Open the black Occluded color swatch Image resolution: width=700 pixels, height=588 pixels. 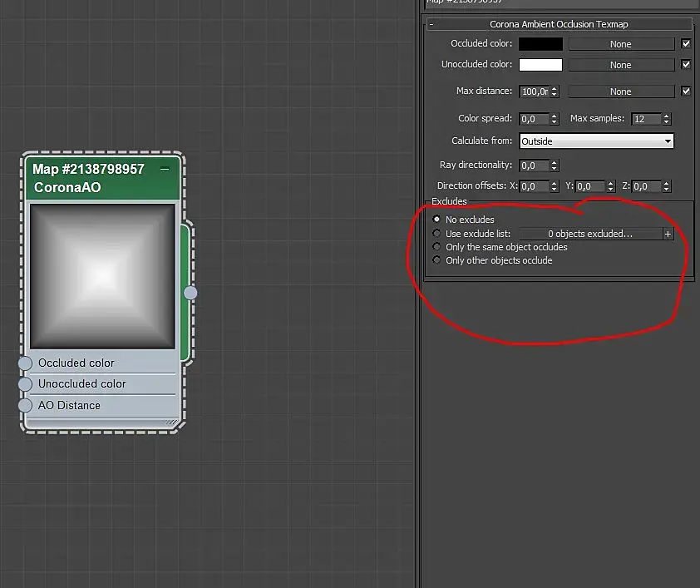coord(540,44)
